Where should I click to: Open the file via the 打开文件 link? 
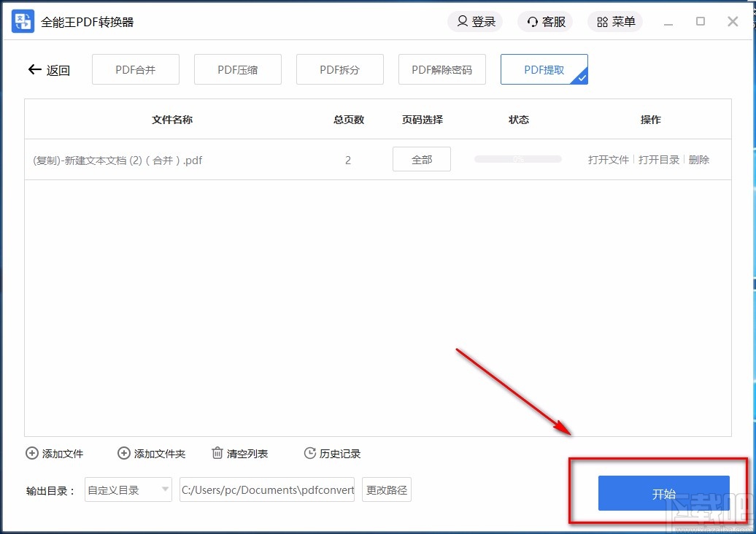pos(608,160)
